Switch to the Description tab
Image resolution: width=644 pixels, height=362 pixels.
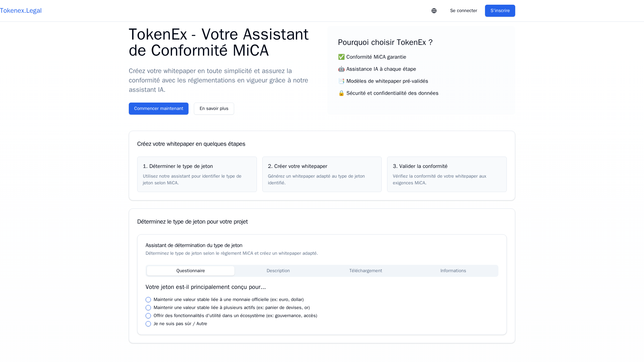(278, 271)
